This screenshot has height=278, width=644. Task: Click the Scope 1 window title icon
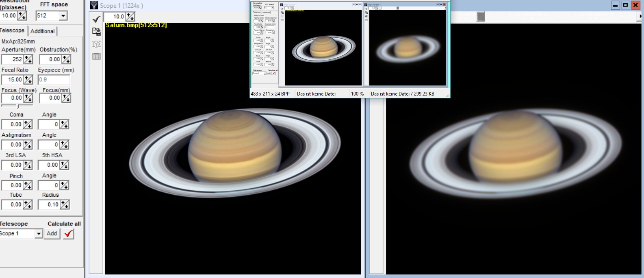[94, 5]
